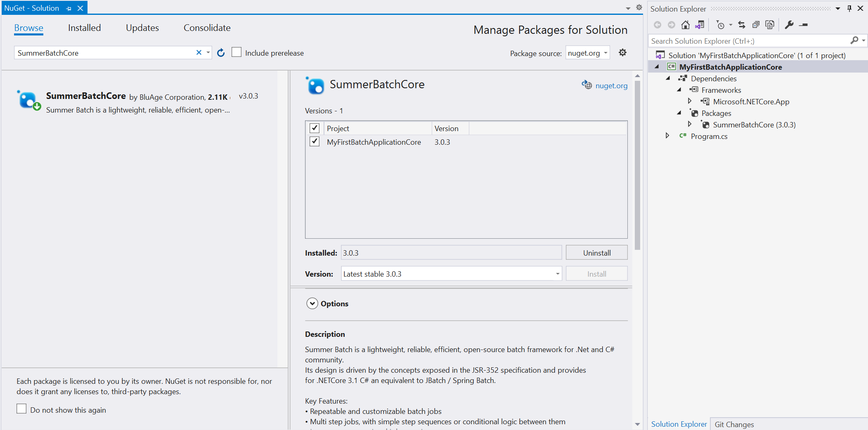Click the Microsoft.NETCore.App framework icon

(705, 101)
